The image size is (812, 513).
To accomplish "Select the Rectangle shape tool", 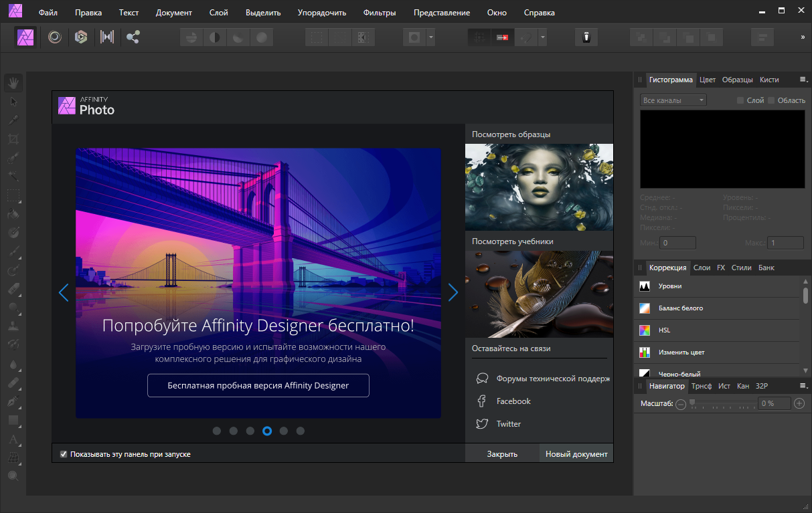I will pos(13,421).
